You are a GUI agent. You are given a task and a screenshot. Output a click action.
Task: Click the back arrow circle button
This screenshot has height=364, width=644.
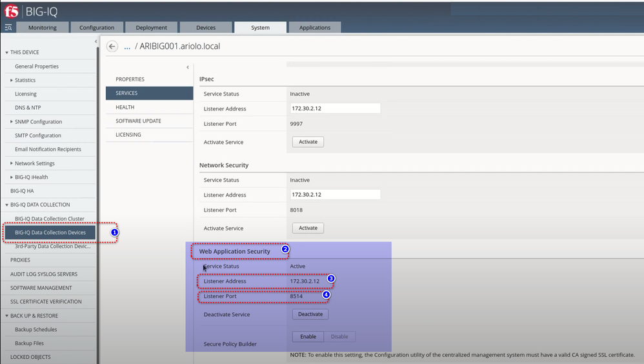[x=112, y=46]
